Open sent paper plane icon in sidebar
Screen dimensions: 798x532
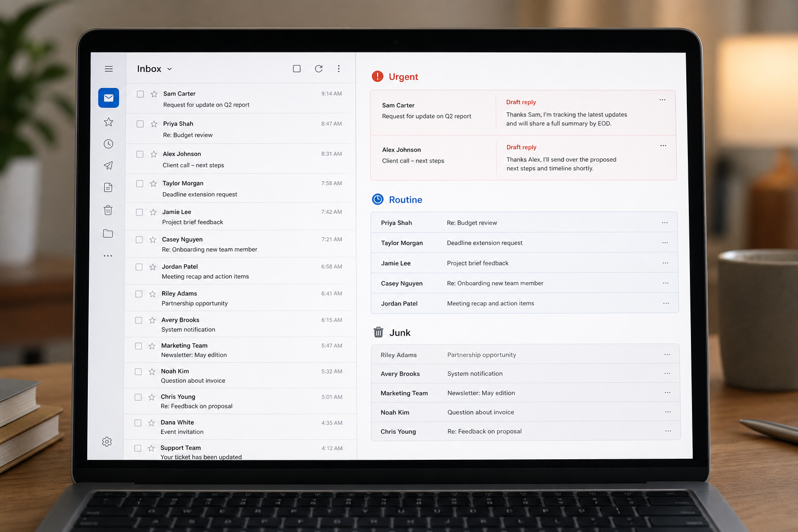click(x=108, y=165)
